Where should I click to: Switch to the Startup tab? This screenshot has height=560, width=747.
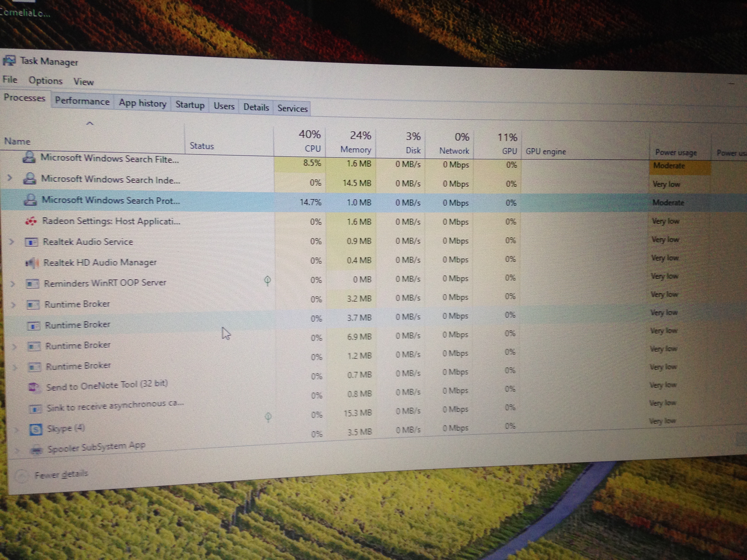[x=190, y=105]
